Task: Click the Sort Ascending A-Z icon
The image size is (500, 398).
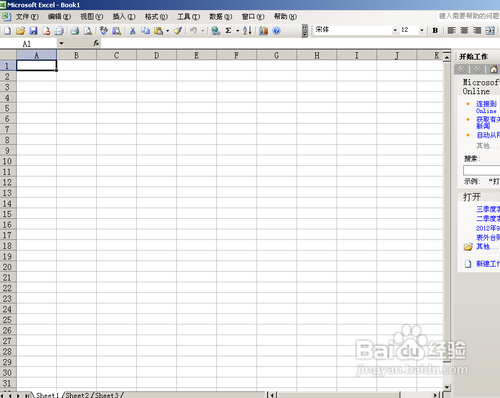Action: [247, 31]
